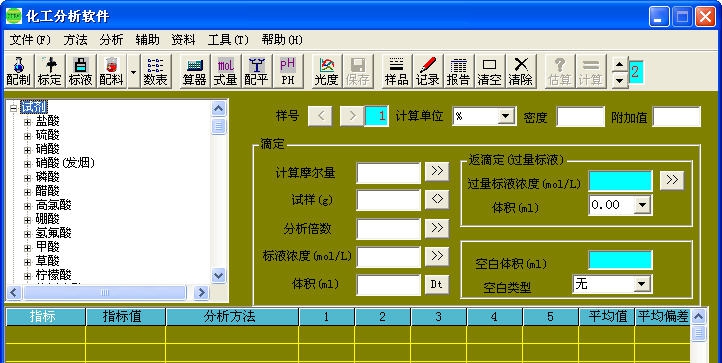Open the 配制 preparation tool
This screenshot has height=363, width=722.
point(18,71)
